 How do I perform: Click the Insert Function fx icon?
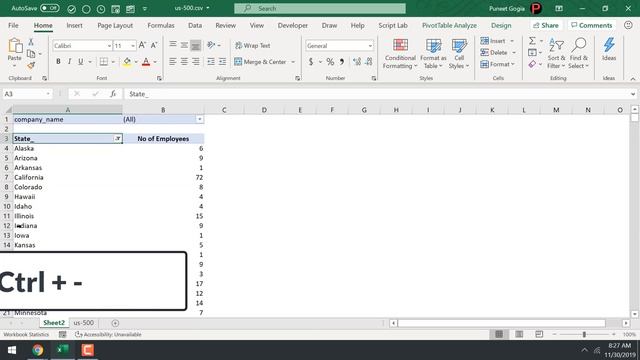pos(113,94)
